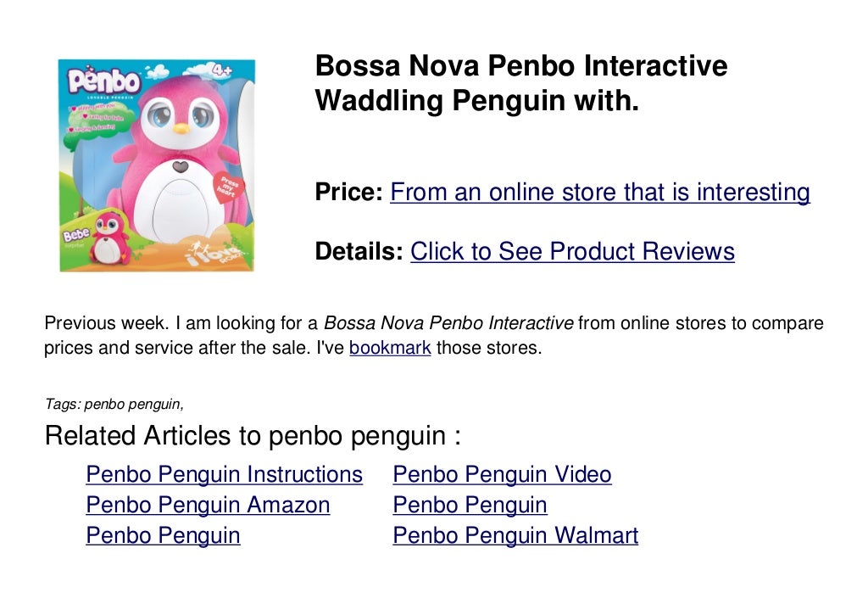Open the "Click to See Product Reviews" link
This screenshot has width=868, height=615.
click(x=572, y=252)
